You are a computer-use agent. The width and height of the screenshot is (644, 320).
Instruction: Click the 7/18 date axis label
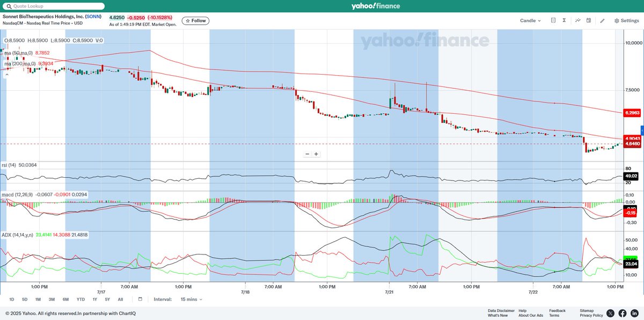point(245,293)
